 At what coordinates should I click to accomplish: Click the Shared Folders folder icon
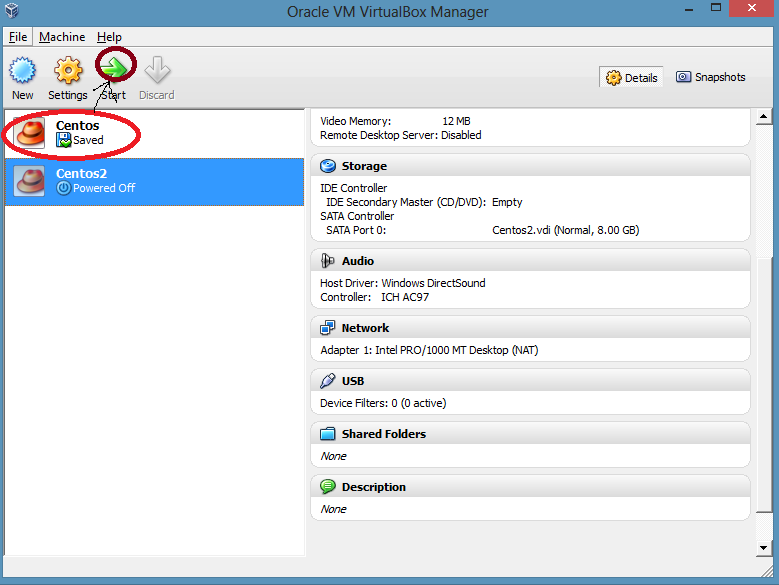pos(328,434)
